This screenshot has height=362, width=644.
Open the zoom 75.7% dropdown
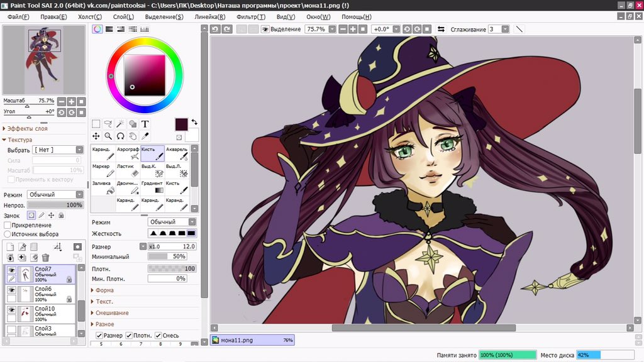[332, 29]
